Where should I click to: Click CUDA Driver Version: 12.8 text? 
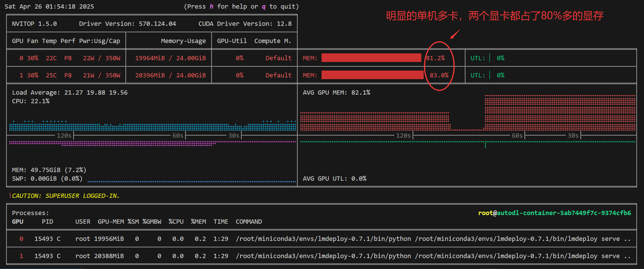245,24
